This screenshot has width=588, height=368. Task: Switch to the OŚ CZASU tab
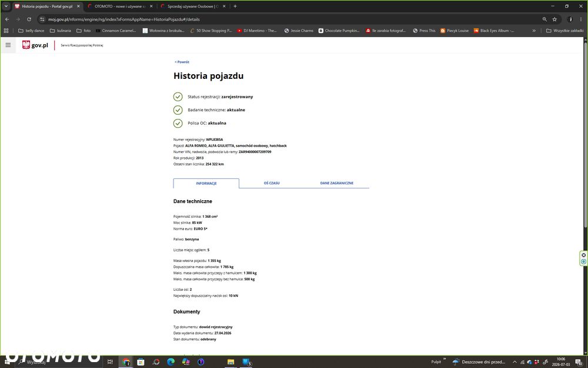(x=272, y=183)
